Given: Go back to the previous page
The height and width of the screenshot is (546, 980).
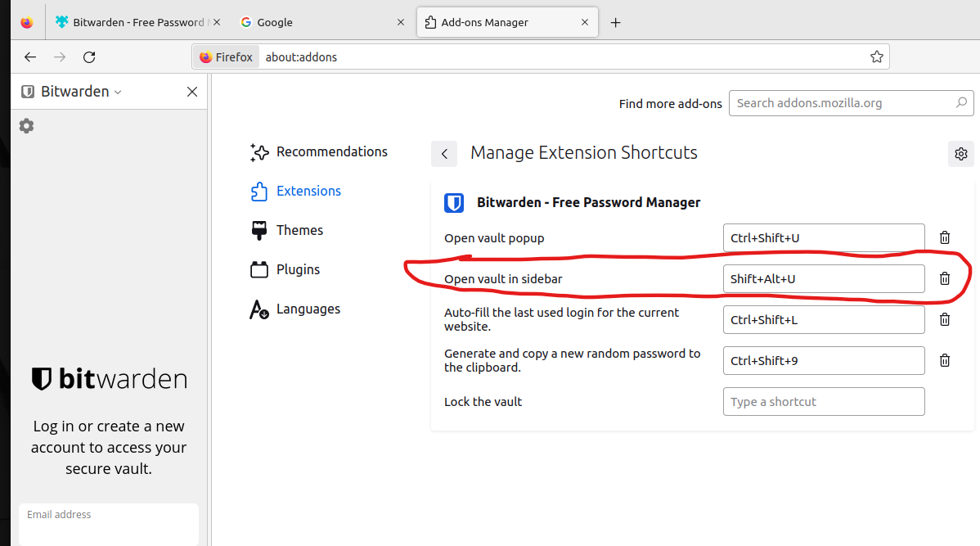Looking at the screenshot, I should [x=30, y=57].
